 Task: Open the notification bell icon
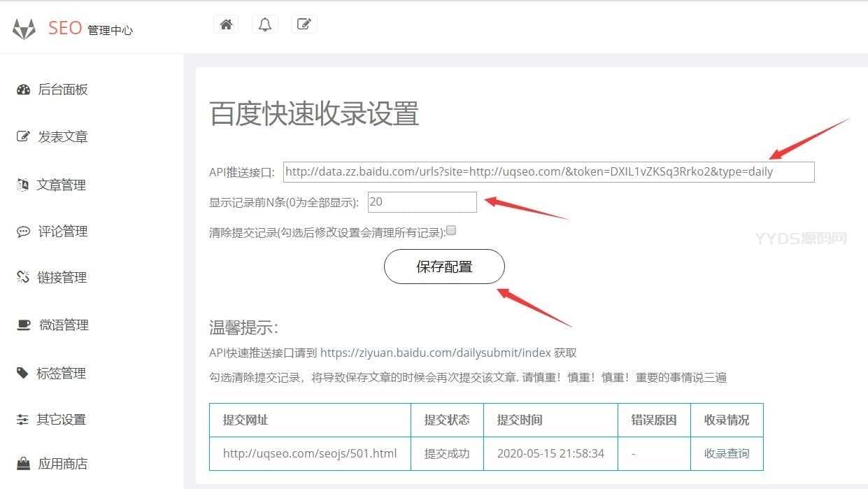[265, 24]
